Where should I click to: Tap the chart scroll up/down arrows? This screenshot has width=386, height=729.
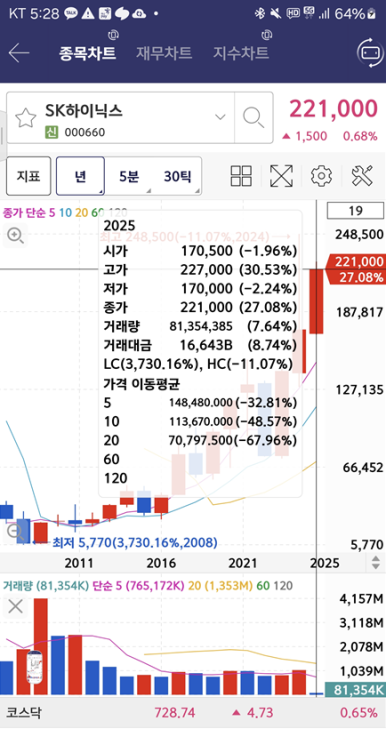[x=375, y=563]
